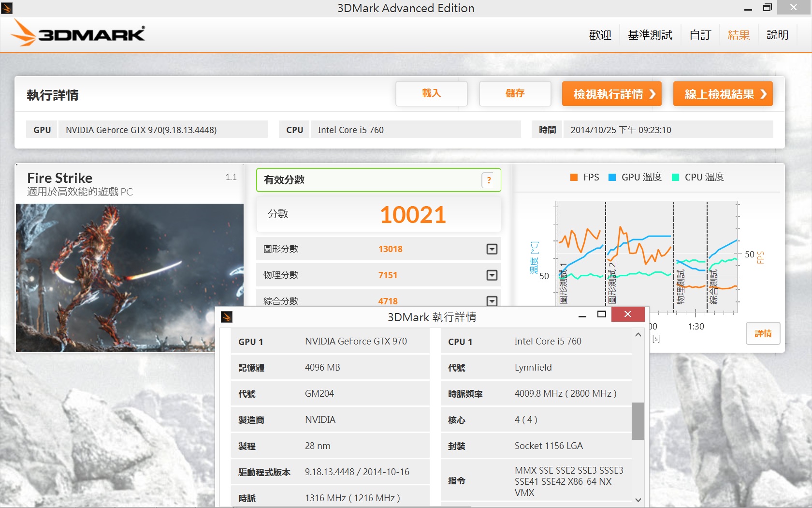The width and height of the screenshot is (812, 508).
Task: Click the 製程 value 28 nm
Action: click(318, 446)
